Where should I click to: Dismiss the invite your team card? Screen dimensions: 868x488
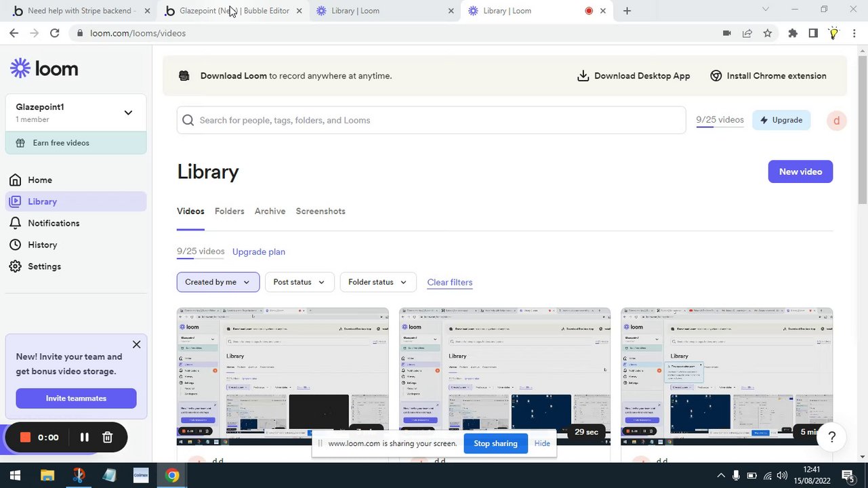[136, 344]
